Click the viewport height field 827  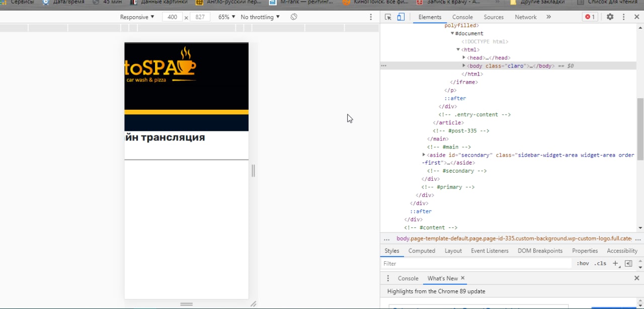[x=200, y=17]
